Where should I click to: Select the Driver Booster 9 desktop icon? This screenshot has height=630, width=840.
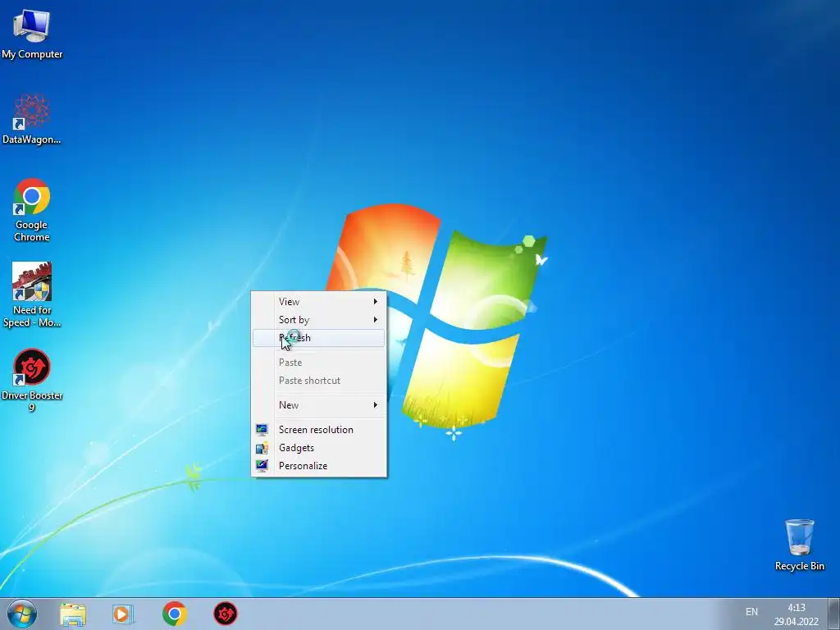[32, 380]
